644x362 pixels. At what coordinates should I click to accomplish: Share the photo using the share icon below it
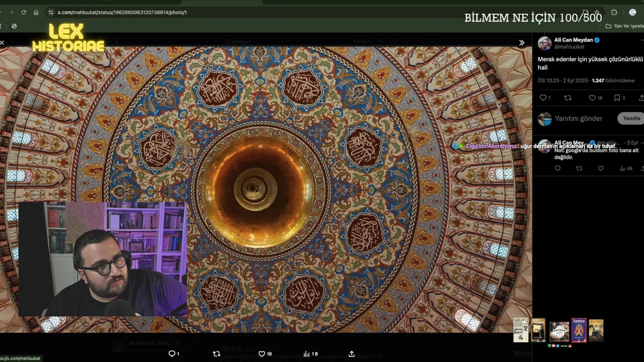352,354
